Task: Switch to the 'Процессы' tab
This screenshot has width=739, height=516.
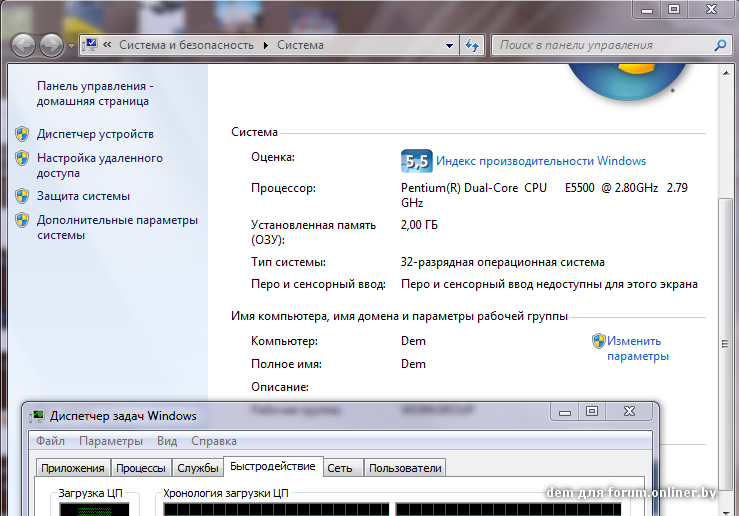Action: (141, 468)
